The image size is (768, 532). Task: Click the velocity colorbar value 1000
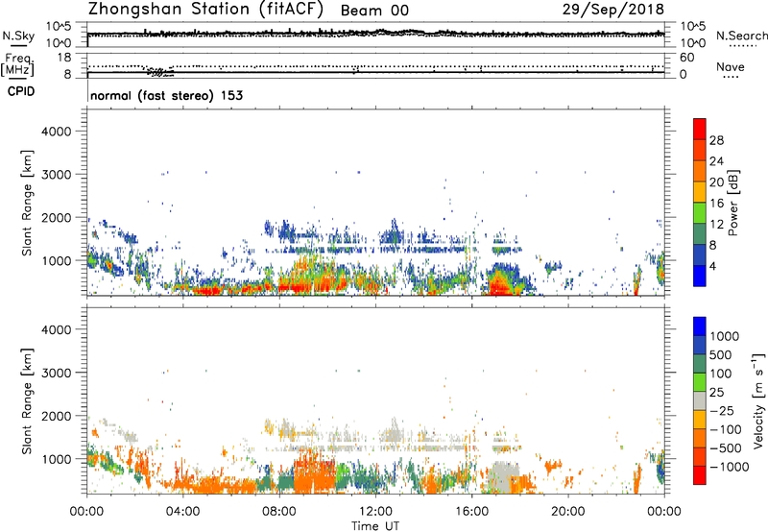click(725, 336)
